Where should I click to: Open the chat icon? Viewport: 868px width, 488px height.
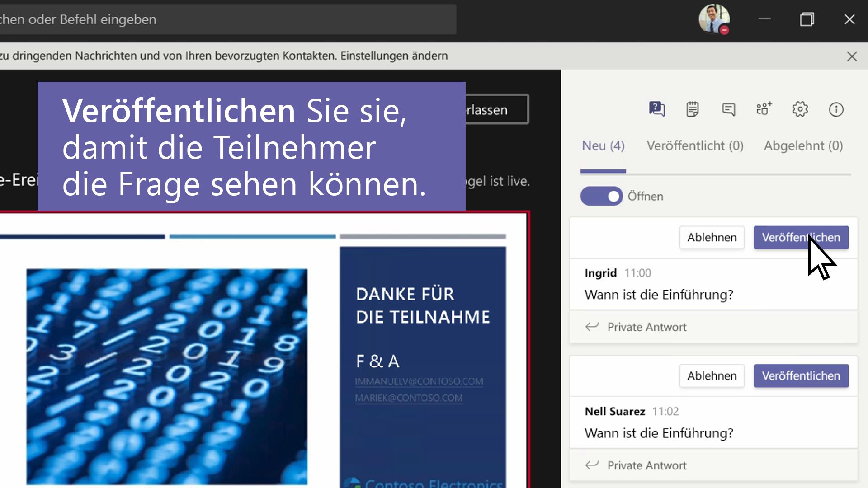[x=728, y=109]
